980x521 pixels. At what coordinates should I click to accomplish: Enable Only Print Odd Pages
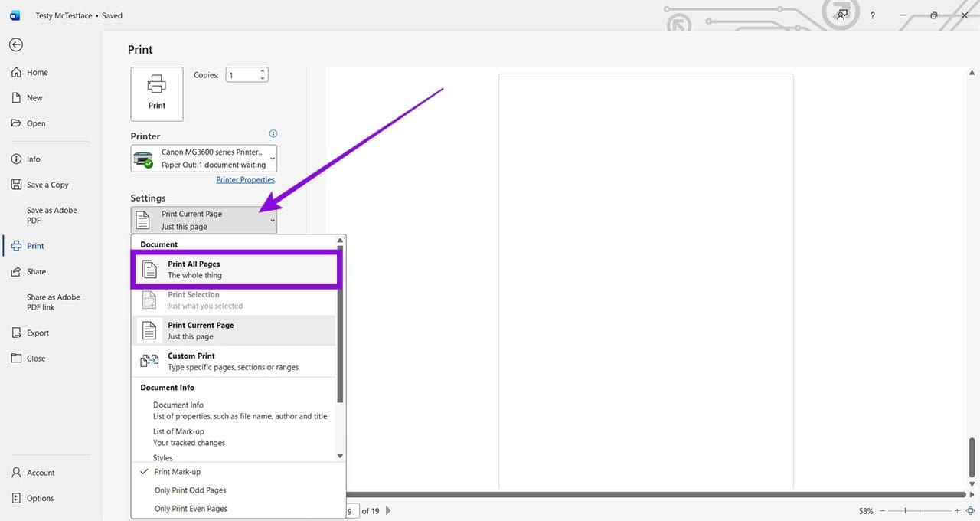click(191, 490)
